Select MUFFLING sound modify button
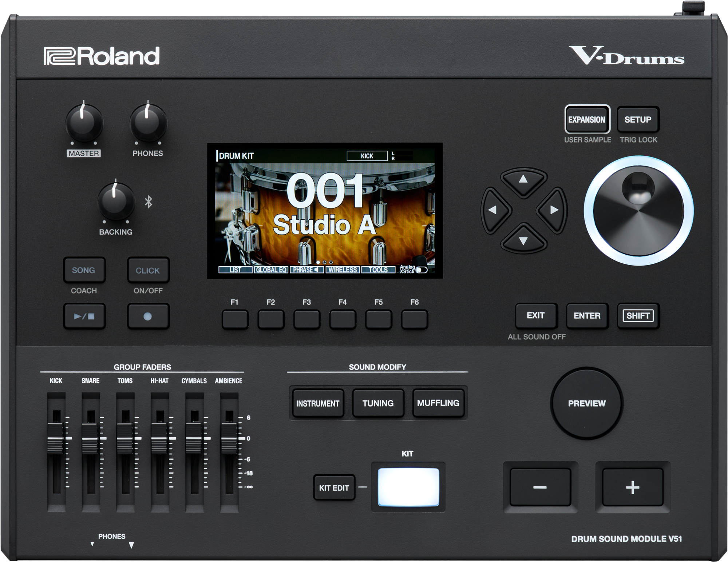 click(x=438, y=403)
